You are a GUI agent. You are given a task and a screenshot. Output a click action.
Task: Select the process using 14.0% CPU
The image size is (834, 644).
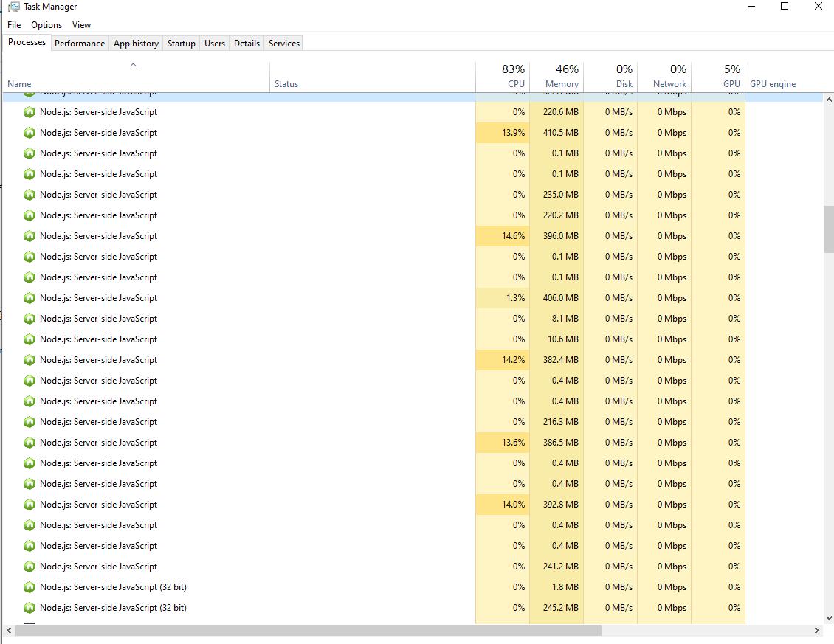tap(413, 505)
